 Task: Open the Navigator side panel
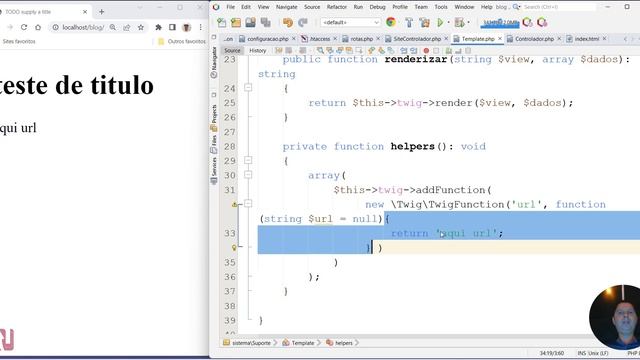(214, 62)
